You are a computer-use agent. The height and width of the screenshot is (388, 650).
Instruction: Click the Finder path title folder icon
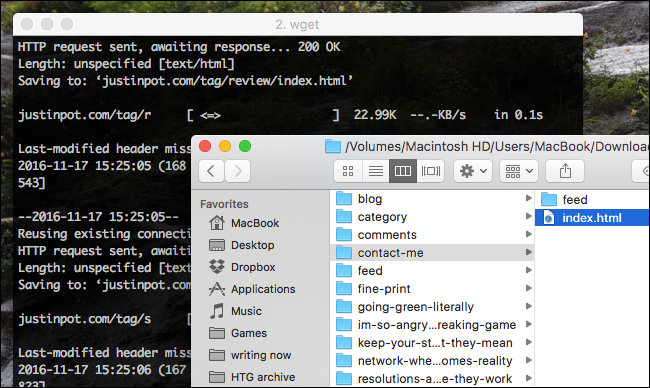coord(333,146)
